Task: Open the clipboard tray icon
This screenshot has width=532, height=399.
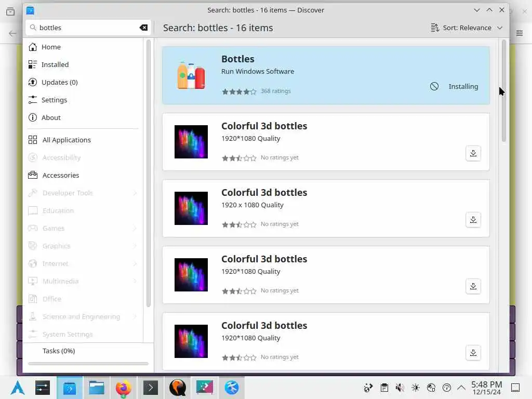Action: [384, 388]
